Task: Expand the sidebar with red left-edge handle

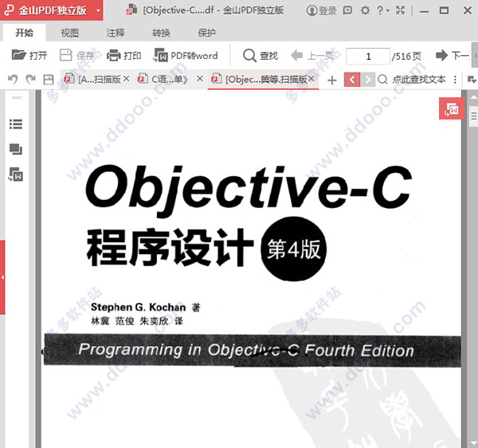Action: 2,277
